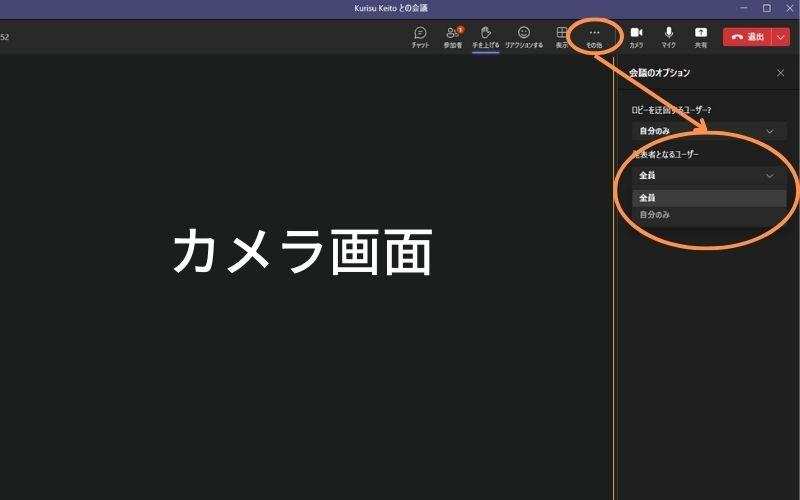Open lobby bypass dropdown showing 自分のみ

(x=709, y=131)
